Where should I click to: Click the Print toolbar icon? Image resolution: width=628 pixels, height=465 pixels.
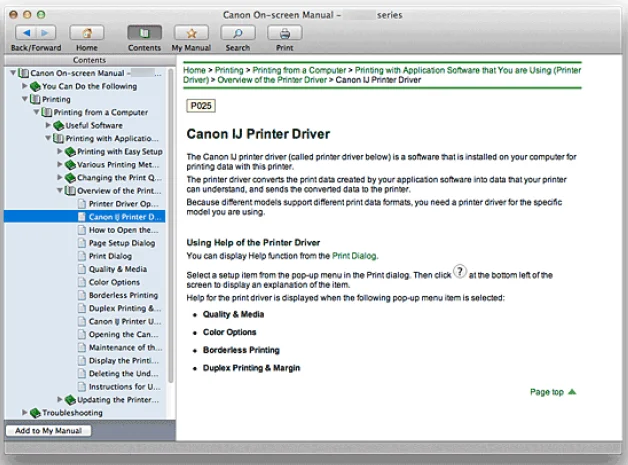click(284, 33)
